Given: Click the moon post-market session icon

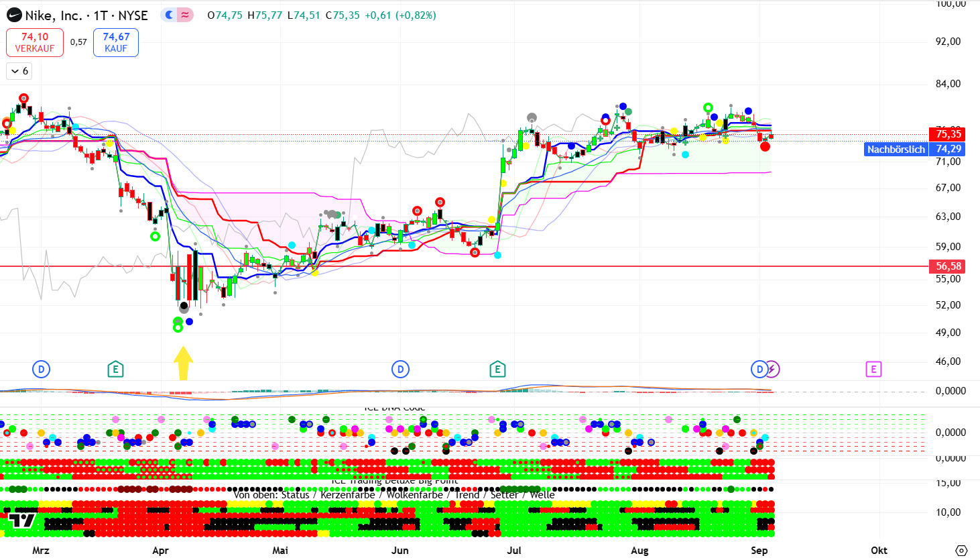Looking at the screenshot, I should [x=170, y=15].
